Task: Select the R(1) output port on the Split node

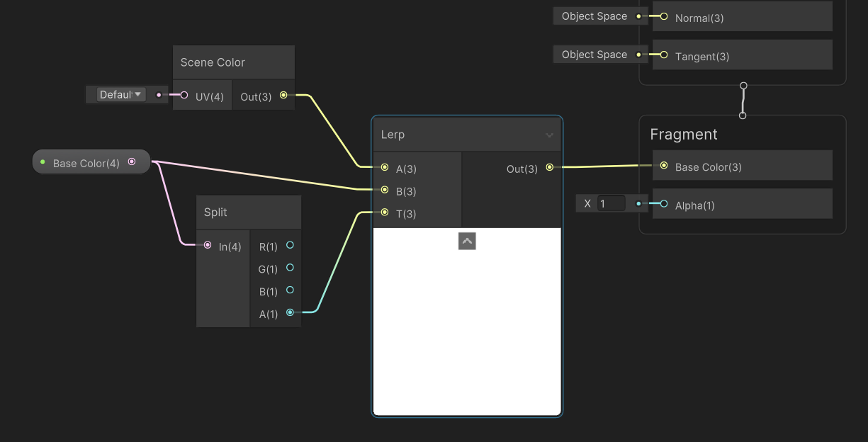Action: (289, 245)
